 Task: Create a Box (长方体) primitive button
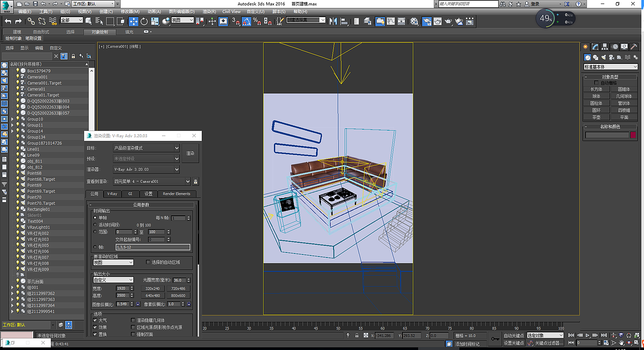(x=596, y=89)
